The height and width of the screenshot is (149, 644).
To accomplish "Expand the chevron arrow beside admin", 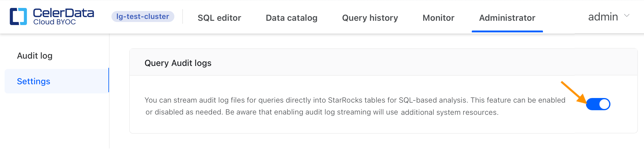I will (627, 16).
